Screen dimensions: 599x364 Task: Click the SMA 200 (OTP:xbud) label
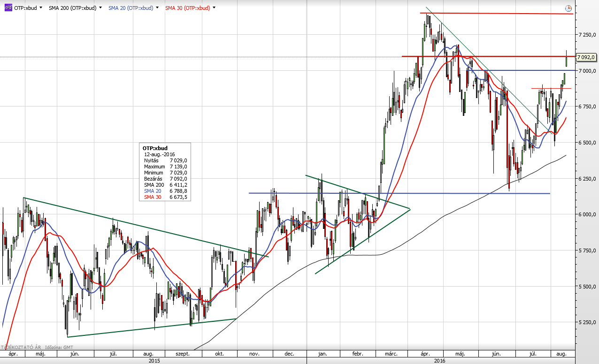tap(73, 8)
